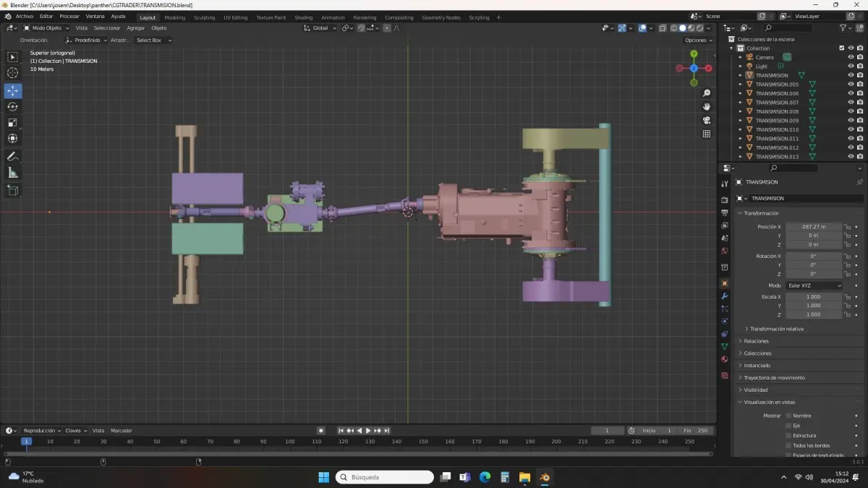
Task: Play animation forward
Action: 368,431
